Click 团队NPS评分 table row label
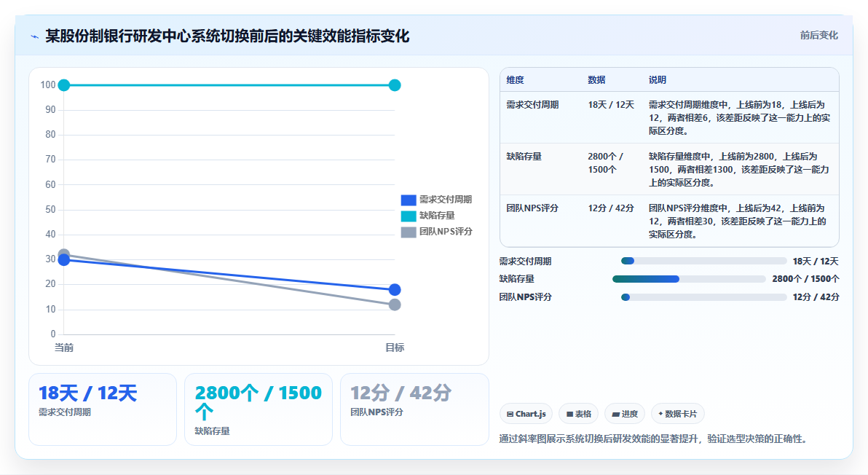This screenshot has width=868, height=475. [532, 208]
